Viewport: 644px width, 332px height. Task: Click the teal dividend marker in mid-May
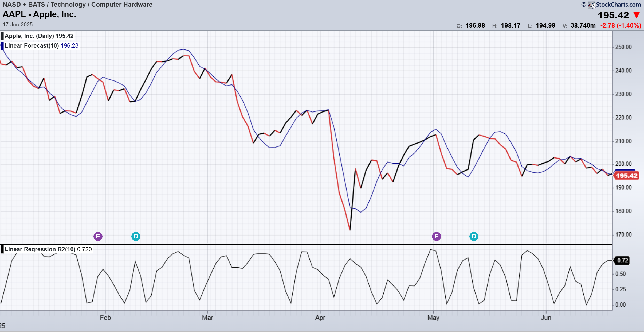[x=474, y=236]
